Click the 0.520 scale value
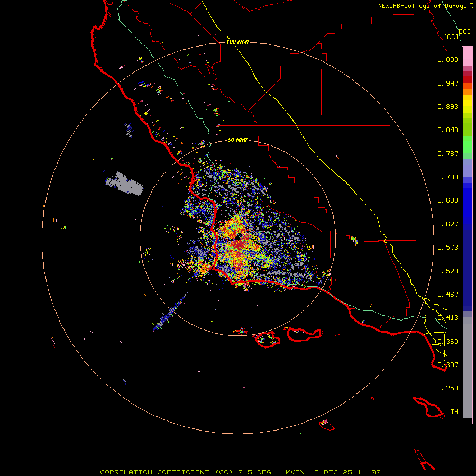This screenshot has height=476, width=476. (x=448, y=271)
